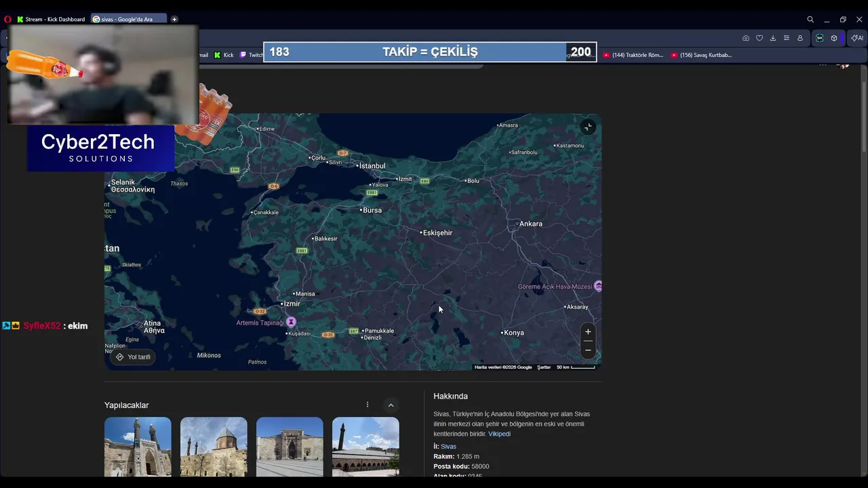
Task: Click the Edirne label on the map
Action: tap(267, 129)
